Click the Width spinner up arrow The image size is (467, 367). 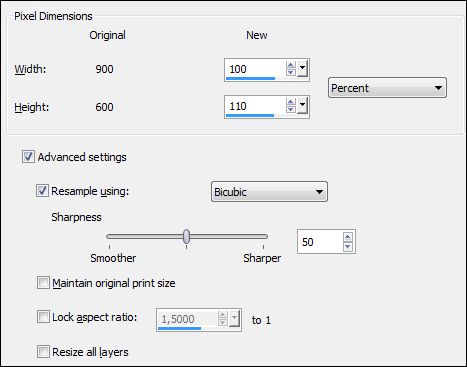pos(291,65)
